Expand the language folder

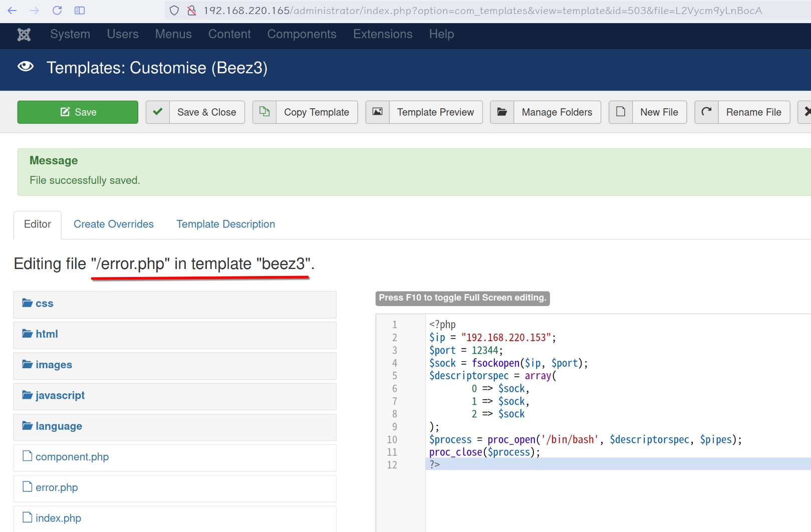pos(175,427)
